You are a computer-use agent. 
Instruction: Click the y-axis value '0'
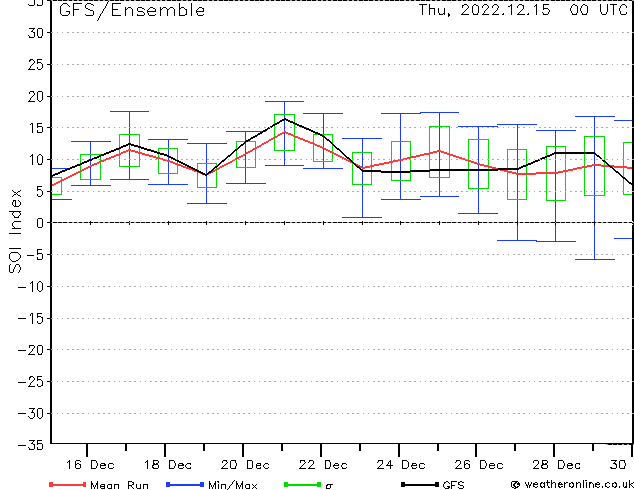(x=40, y=223)
